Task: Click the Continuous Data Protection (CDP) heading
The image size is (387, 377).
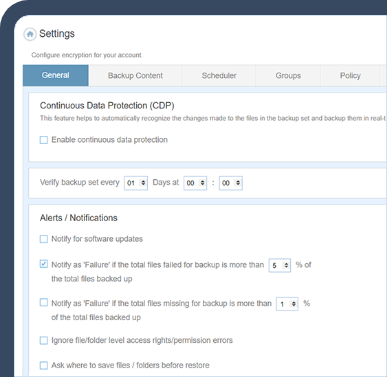Action: (107, 106)
